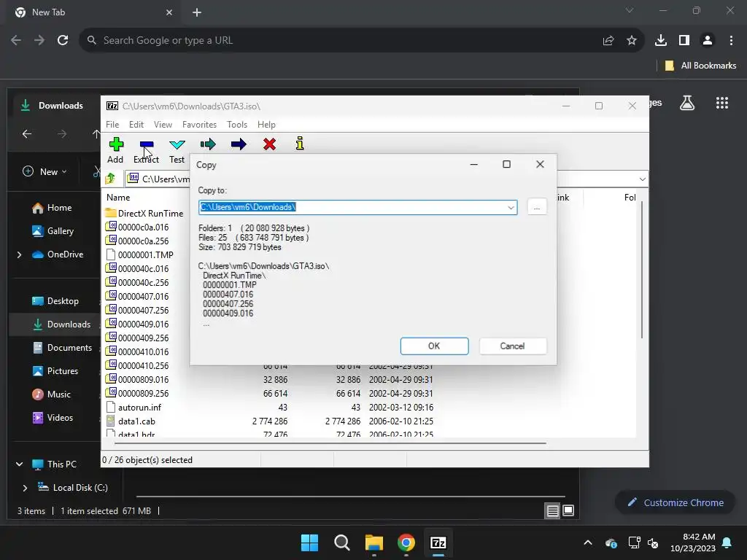Open the Windows Start menu

pos(309,542)
